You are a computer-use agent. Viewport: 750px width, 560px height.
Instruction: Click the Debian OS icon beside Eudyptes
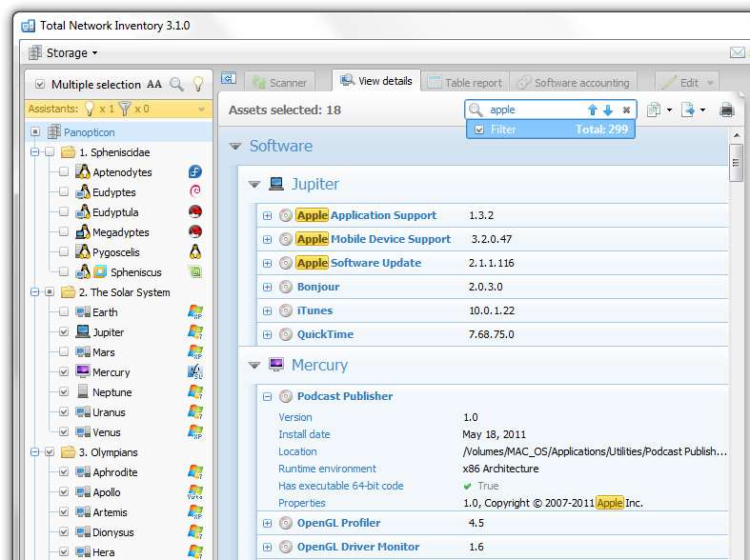point(195,191)
